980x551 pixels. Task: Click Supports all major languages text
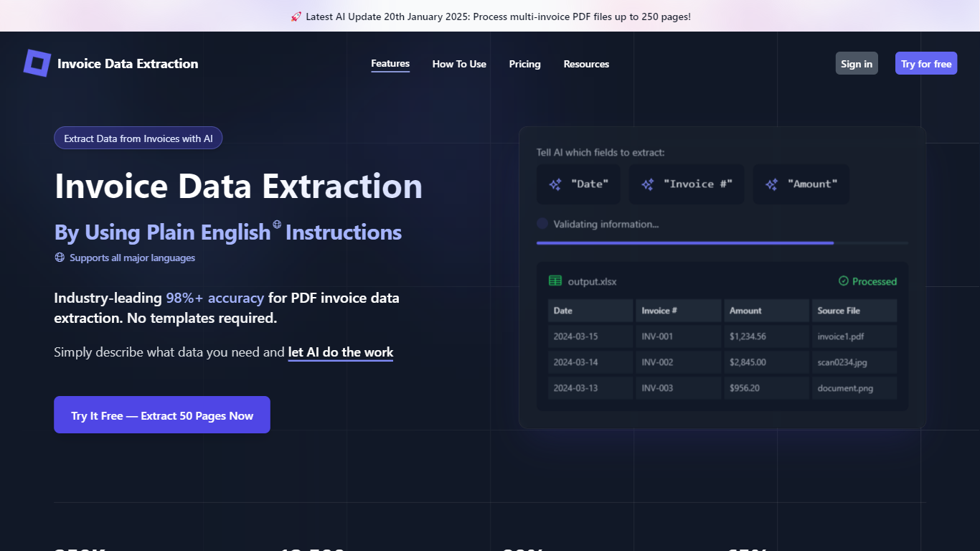pos(132,258)
